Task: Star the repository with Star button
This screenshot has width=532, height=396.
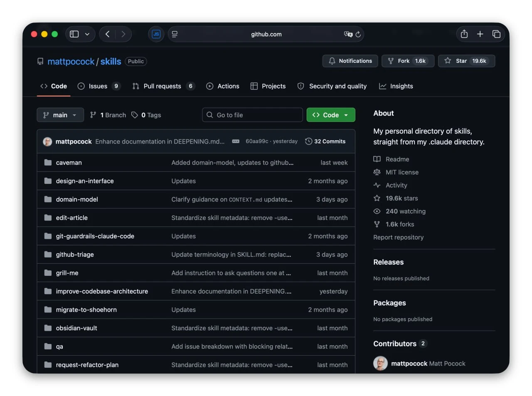Action: [467, 61]
